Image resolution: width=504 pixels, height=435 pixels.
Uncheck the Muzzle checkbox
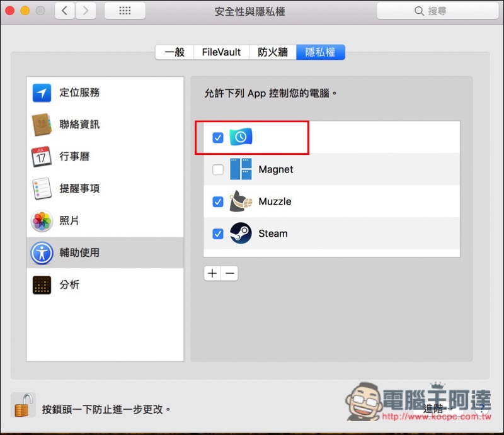point(218,202)
